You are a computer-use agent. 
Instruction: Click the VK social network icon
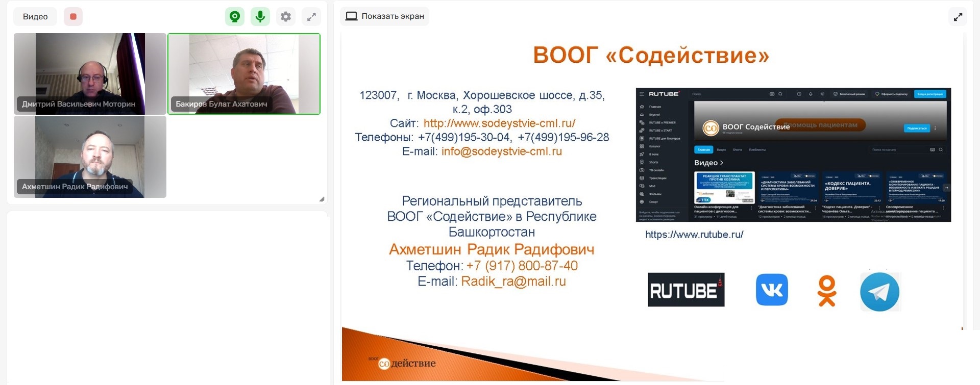(771, 290)
